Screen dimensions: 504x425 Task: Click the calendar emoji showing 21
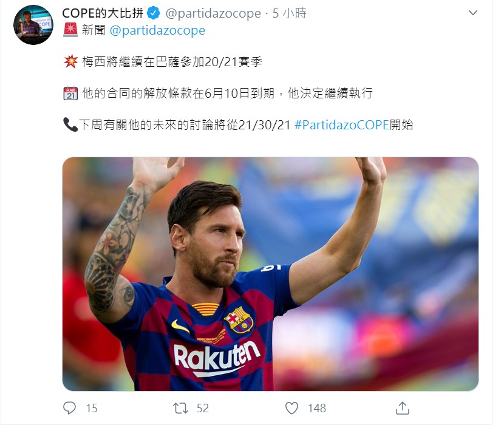[x=70, y=93]
